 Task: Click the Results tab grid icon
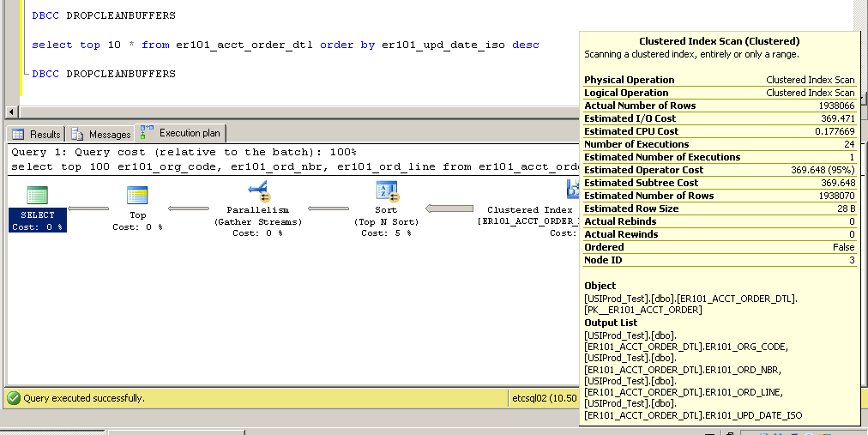[18, 135]
